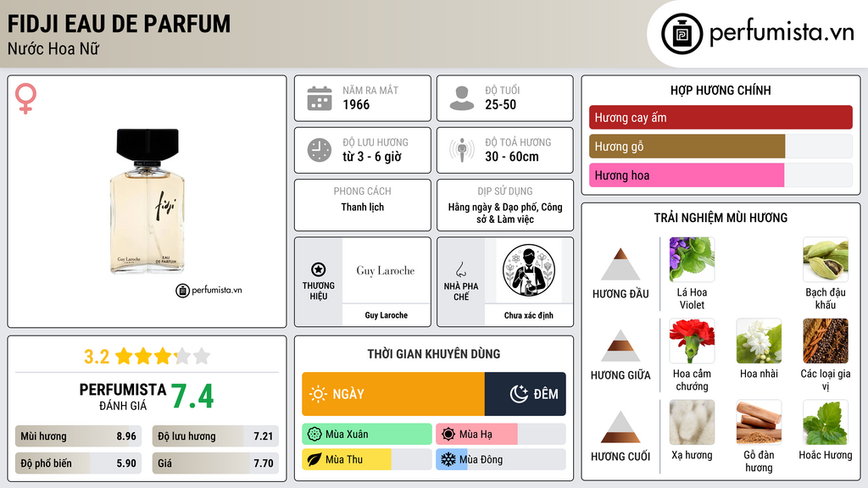Click the PERFUMISTA ĐÁNH GIÁ label
868x488 pixels.
tap(122, 396)
